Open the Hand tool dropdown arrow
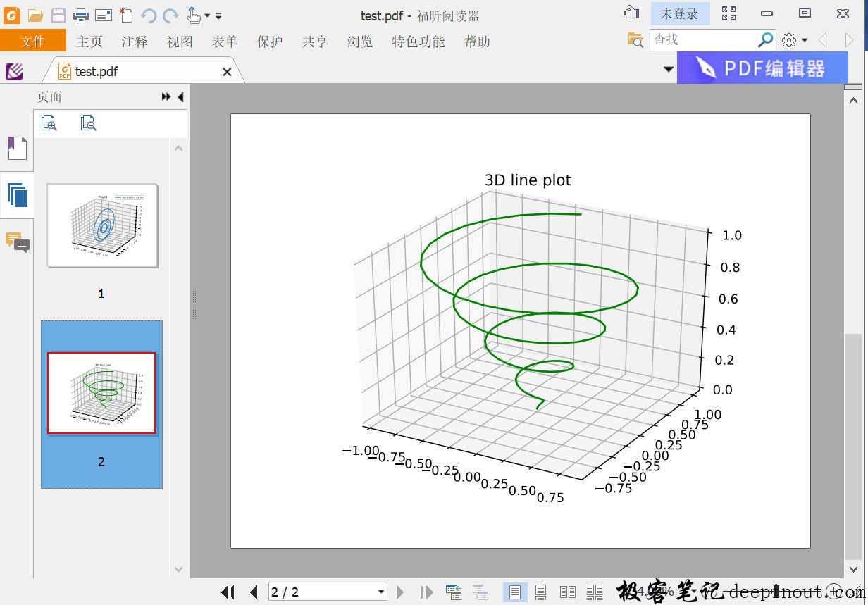 click(207, 16)
